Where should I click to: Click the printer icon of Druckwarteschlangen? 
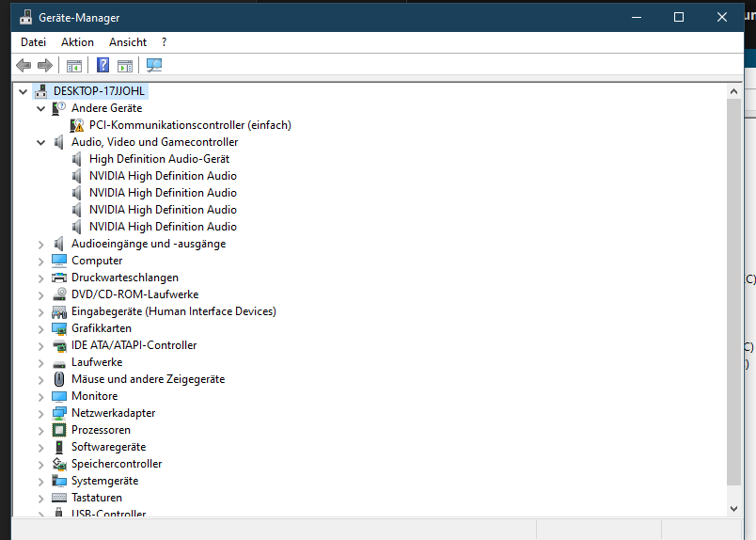coord(59,278)
